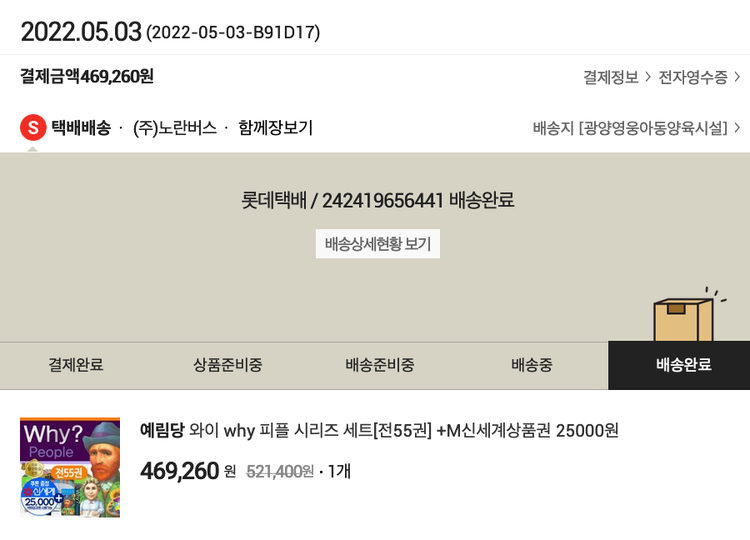Open the (주)노란버스 seller link
The height and width of the screenshot is (540, 750).
tap(175, 128)
